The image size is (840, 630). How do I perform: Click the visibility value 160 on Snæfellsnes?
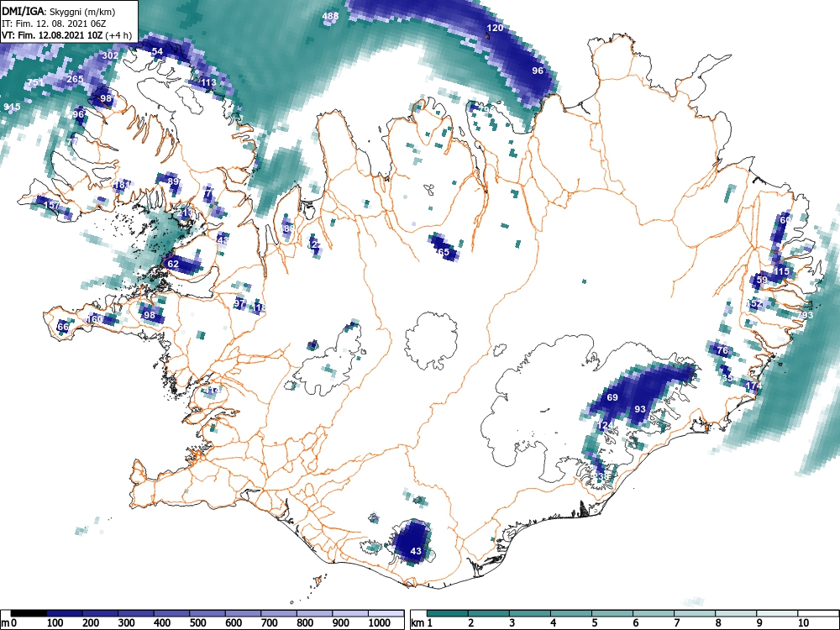tap(94, 318)
